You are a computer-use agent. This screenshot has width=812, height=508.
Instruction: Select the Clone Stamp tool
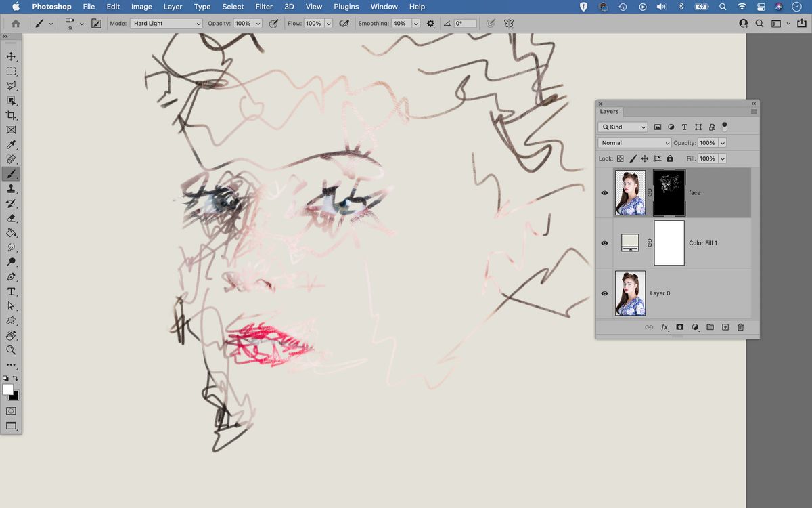(x=11, y=188)
